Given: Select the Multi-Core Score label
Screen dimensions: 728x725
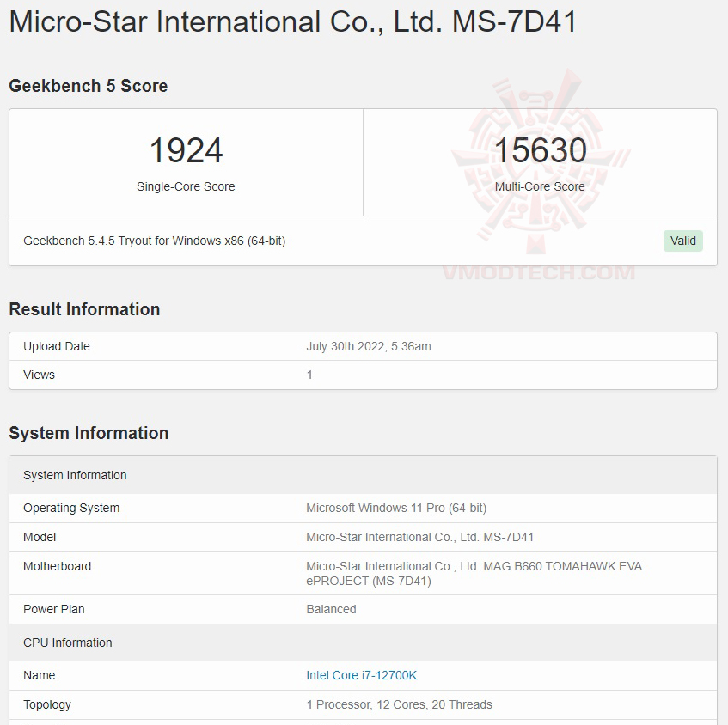Looking at the screenshot, I should [x=540, y=186].
